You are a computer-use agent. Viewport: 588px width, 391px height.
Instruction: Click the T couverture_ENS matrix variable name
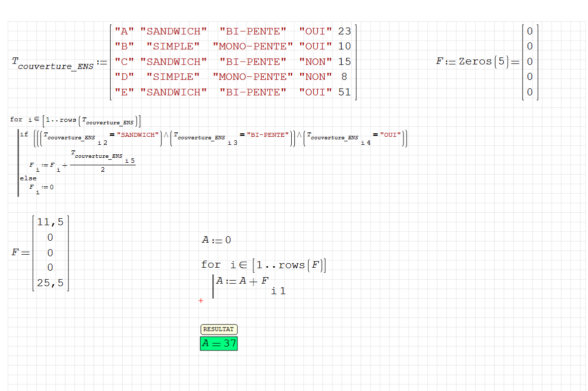[53, 63]
